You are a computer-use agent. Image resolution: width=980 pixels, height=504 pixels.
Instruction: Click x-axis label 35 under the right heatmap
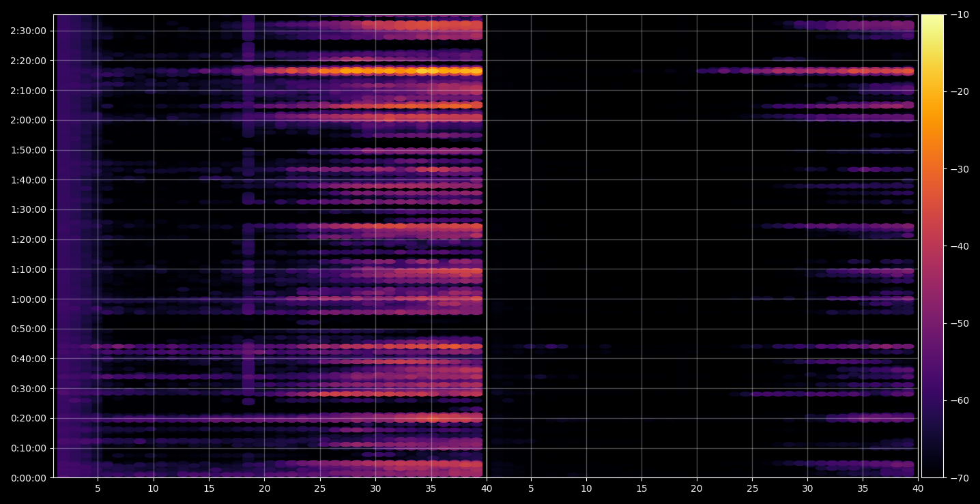863,488
